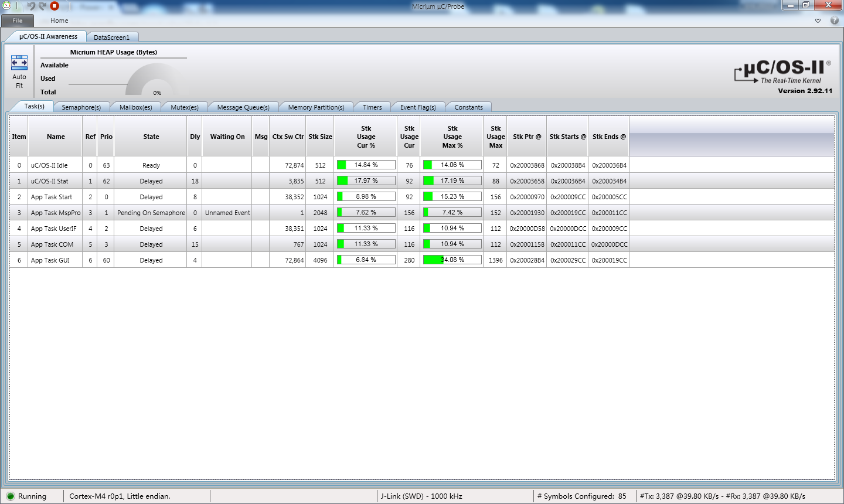Open the Mutex(es) tab

(185, 107)
